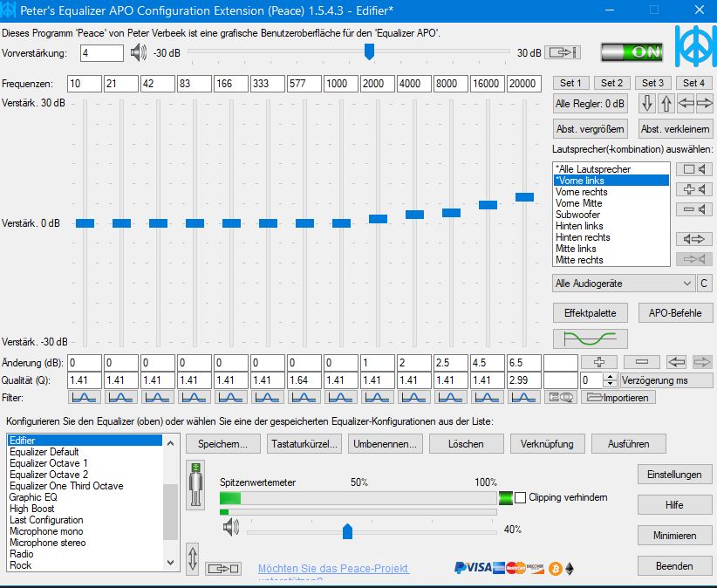Image resolution: width=717 pixels, height=588 pixels.
Task: Remove a band with minus button
Action: coord(642,362)
